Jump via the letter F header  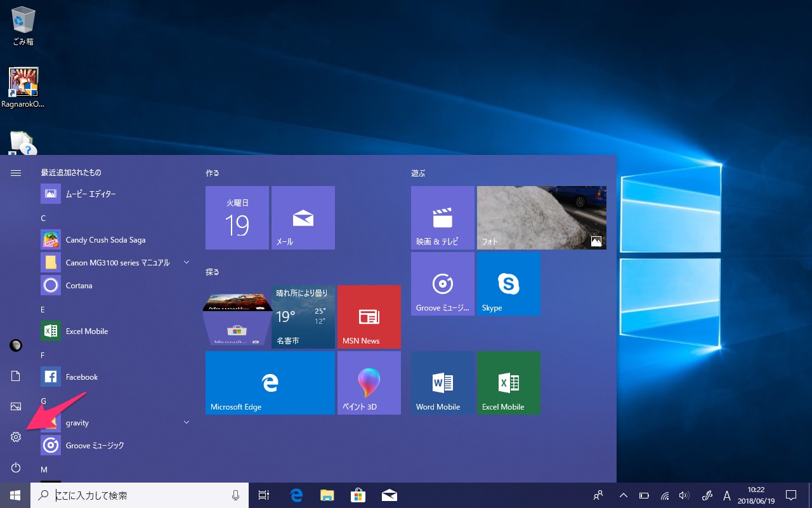tap(43, 355)
